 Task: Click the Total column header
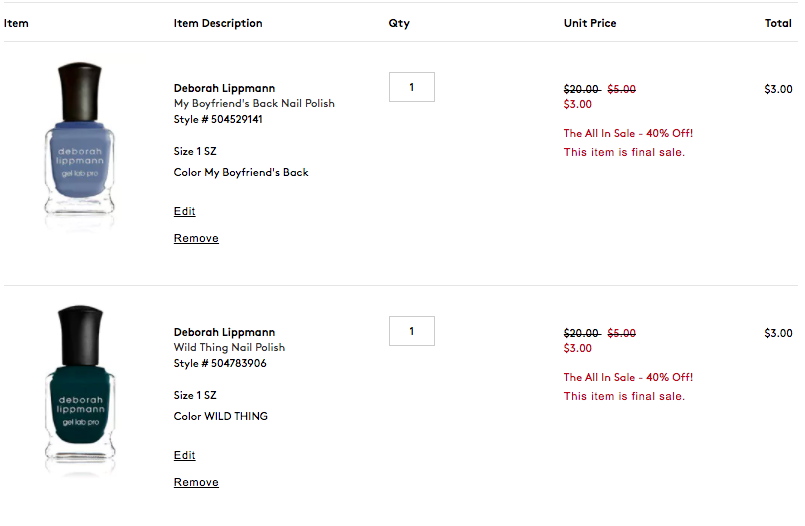pyautogui.click(x=778, y=23)
